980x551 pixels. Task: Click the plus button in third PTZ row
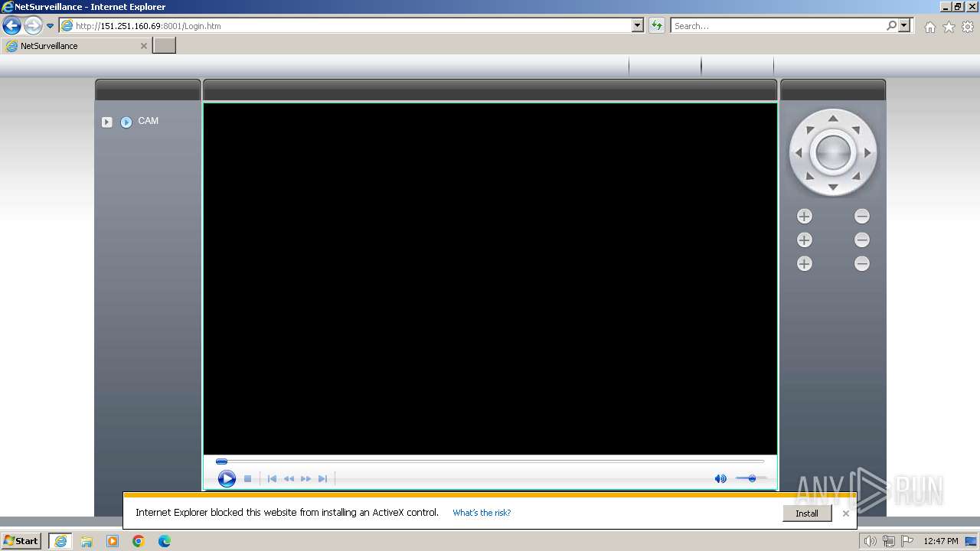(804, 264)
